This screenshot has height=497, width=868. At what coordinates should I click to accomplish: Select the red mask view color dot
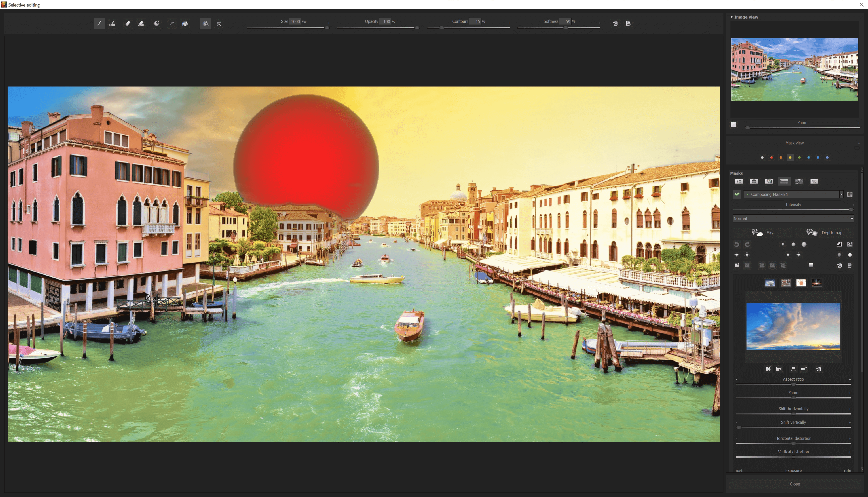(x=771, y=158)
